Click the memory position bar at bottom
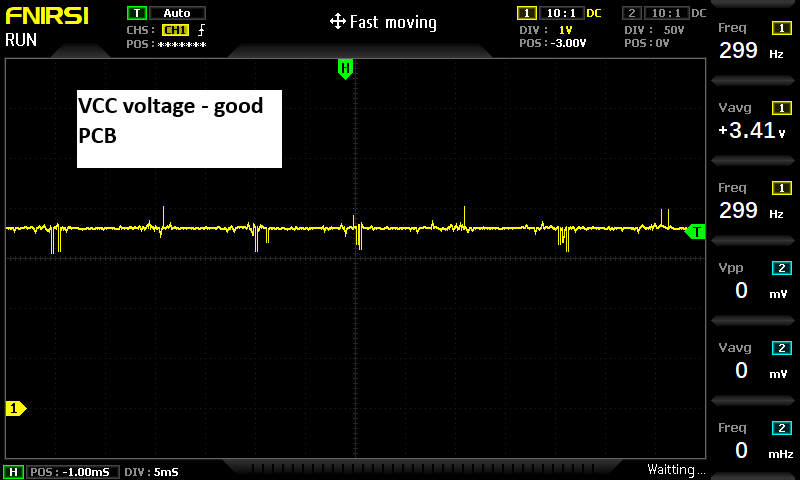Screen dimensions: 800x480 tap(423, 468)
